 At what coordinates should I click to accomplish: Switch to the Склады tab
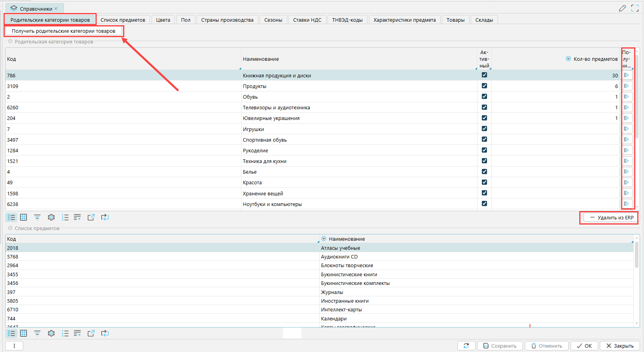484,20
